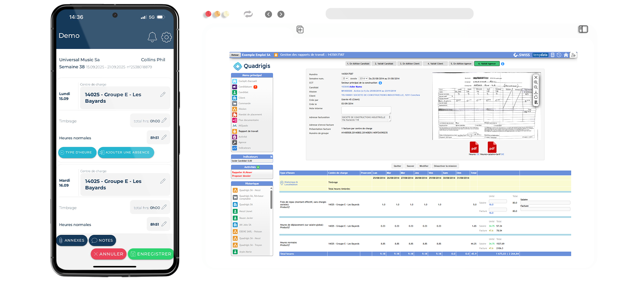Click into the Note interne text field
644x281 pixels.
coord(366,110)
